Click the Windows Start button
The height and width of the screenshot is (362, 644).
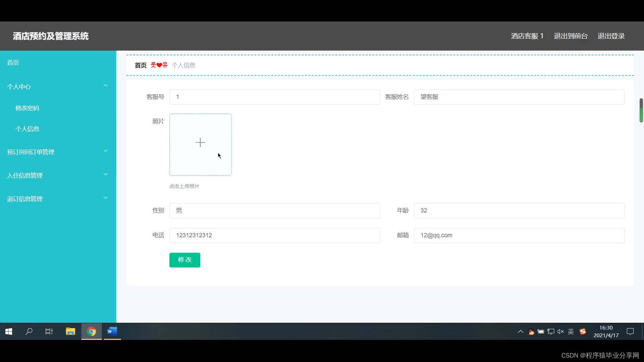point(9,331)
